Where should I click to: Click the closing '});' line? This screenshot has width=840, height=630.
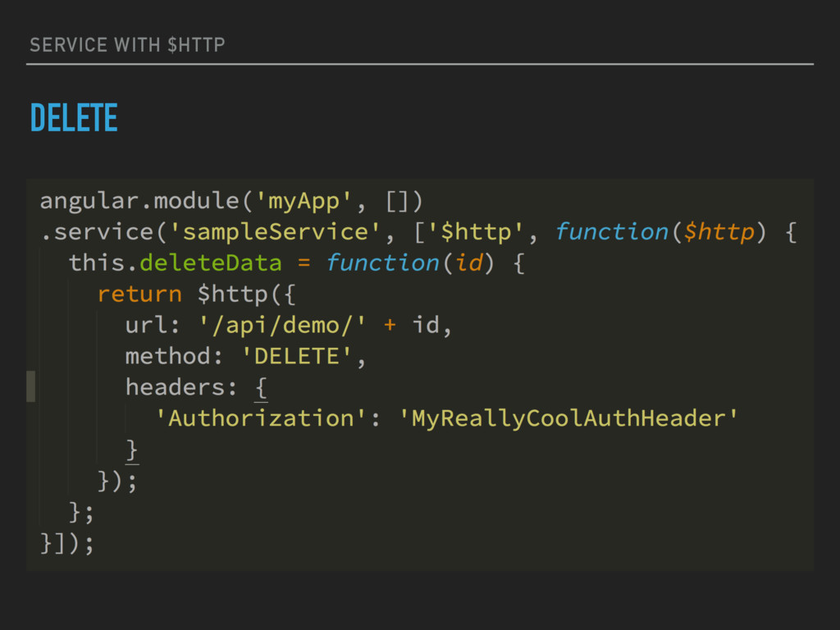tap(117, 481)
